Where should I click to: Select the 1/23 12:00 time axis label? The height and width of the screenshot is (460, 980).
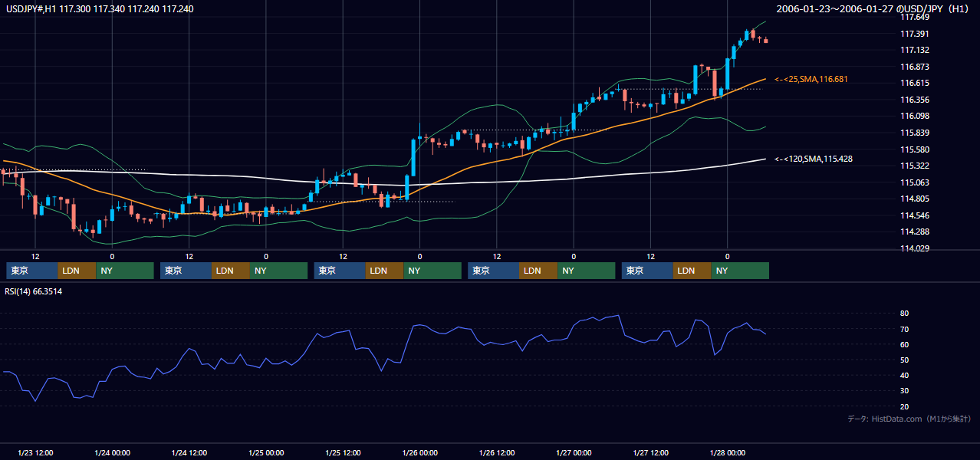pyautogui.click(x=35, y=452)
